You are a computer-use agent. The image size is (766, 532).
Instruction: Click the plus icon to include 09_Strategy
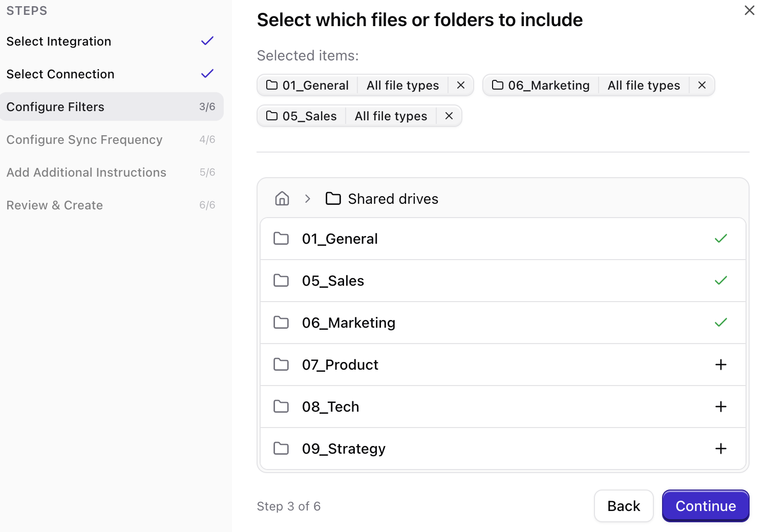[x=721, y=449]
